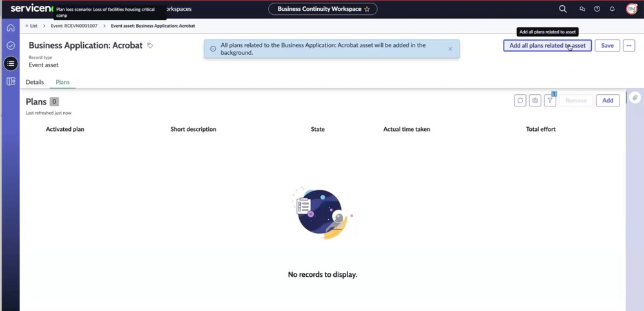The height and width of the screenshot is (311, 644).
Task: Open global search magnifier icon
Action: [563, 9]
